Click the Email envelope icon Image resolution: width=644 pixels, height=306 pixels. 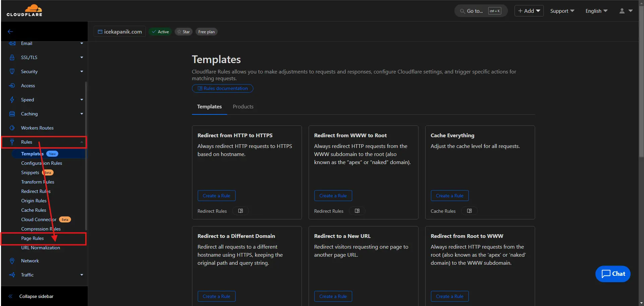(12, 44)
